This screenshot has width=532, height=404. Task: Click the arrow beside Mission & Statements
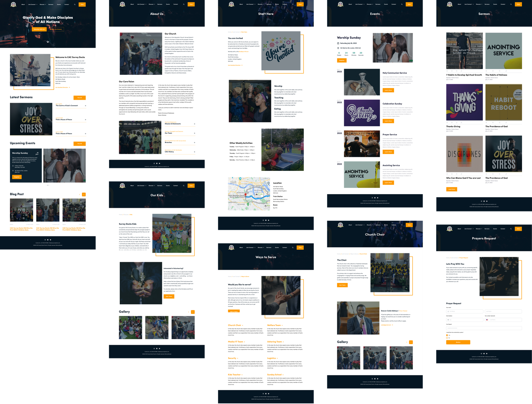click(x=195, y=124)
